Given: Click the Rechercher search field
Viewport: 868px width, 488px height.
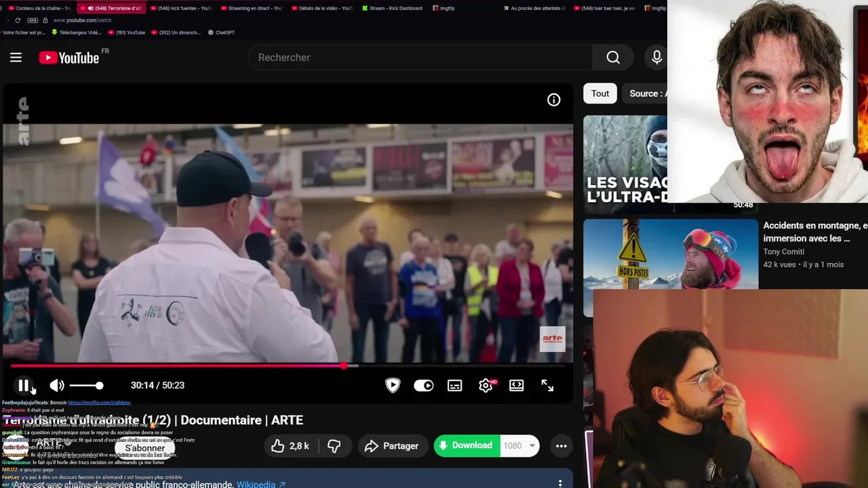Looking at the screenshot, I should pos(420,58).
